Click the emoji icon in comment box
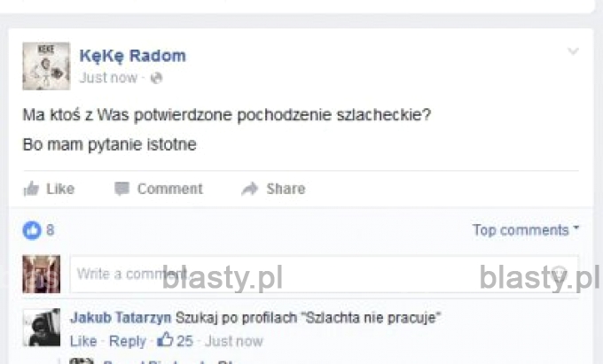Viewport: 603px width, 364px height. click(559, 274)
